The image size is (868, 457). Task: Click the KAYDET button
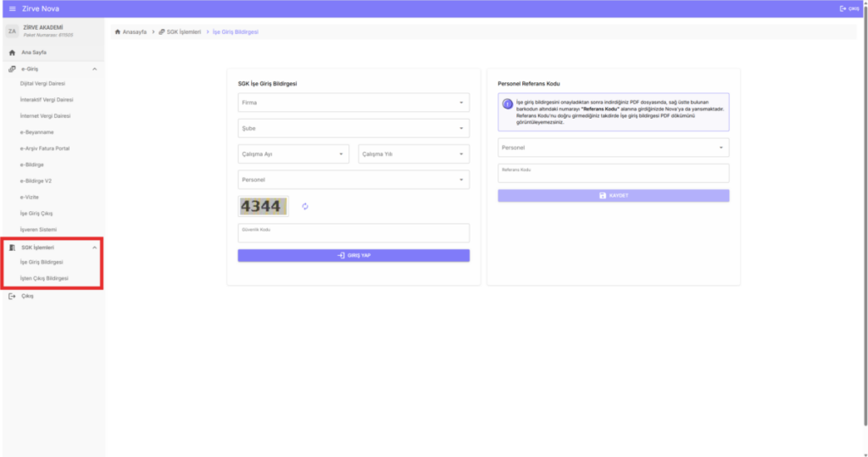click(614, 196)
